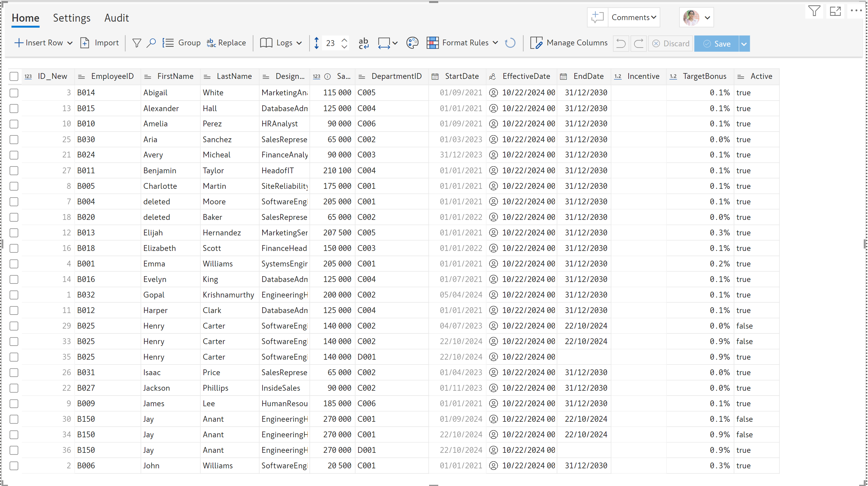The height and width of the screenshot is (486, 868).
Task: Click the word wrap text icon
Action: tap(363, 43)
